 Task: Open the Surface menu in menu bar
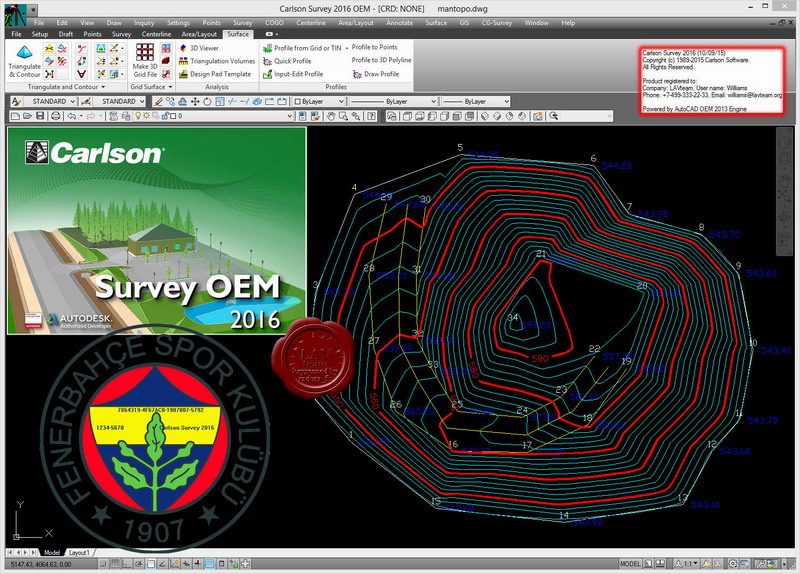[x=436, y=23]
